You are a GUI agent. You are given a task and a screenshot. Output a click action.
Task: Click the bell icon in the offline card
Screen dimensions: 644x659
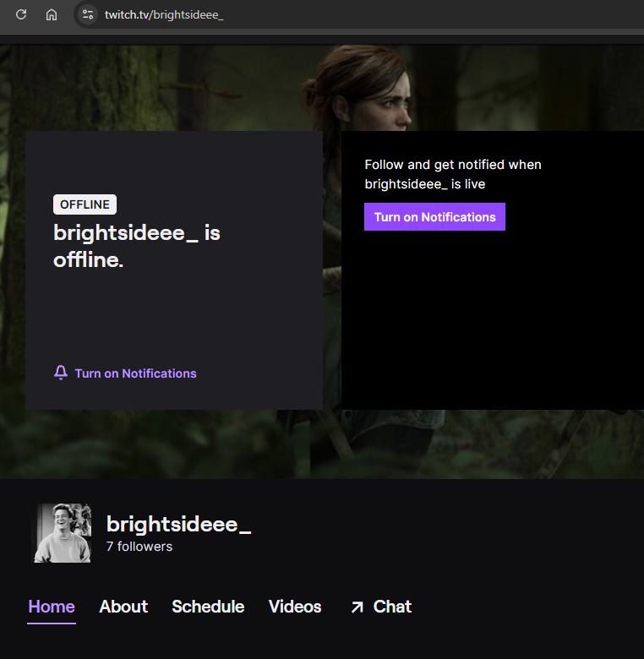click(61, 373)
